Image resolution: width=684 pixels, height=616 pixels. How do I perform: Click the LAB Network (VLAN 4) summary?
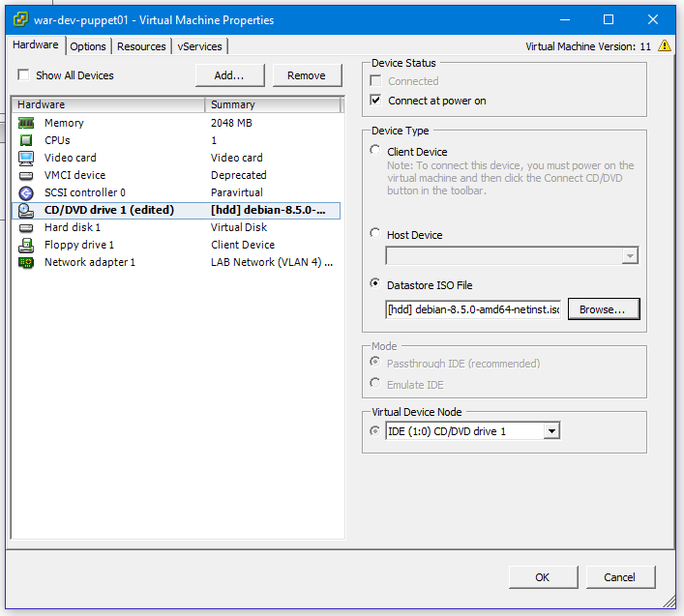tap(272, 262)
